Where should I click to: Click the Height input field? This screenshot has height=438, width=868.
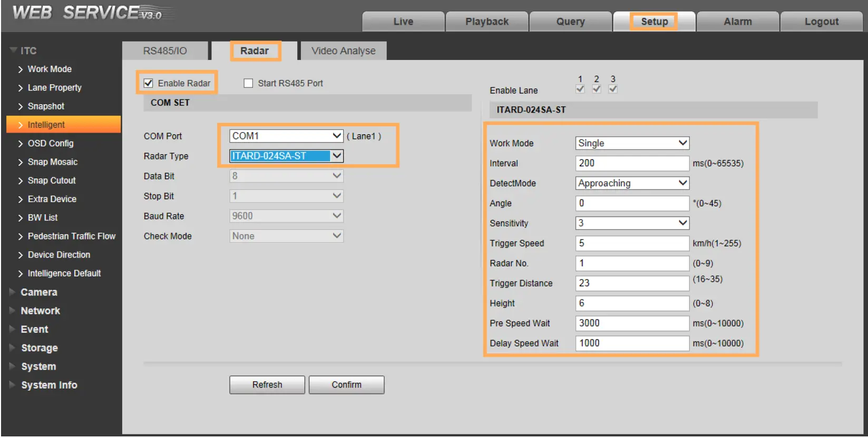click(632, 303)
